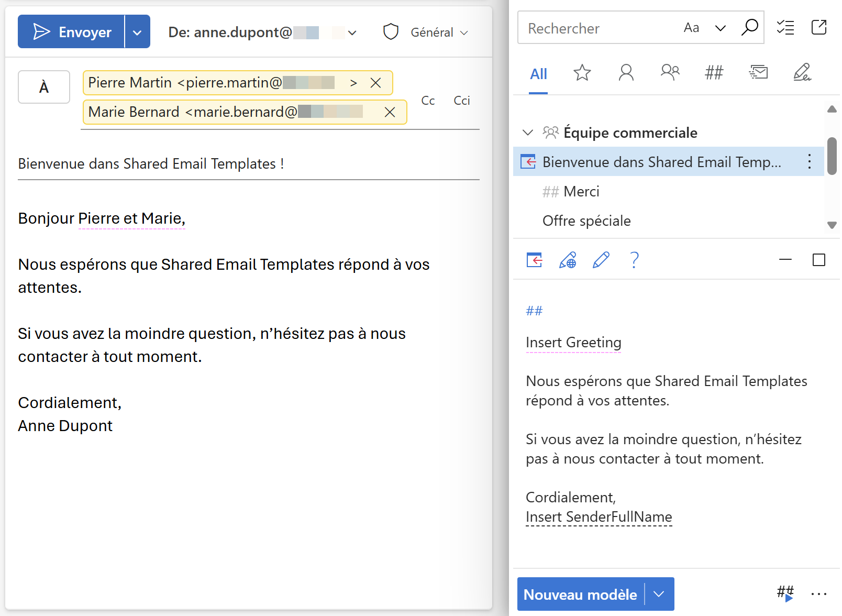Click the email subject line field
The width and height of the screenshot is (842, 616).
[249, 164]
